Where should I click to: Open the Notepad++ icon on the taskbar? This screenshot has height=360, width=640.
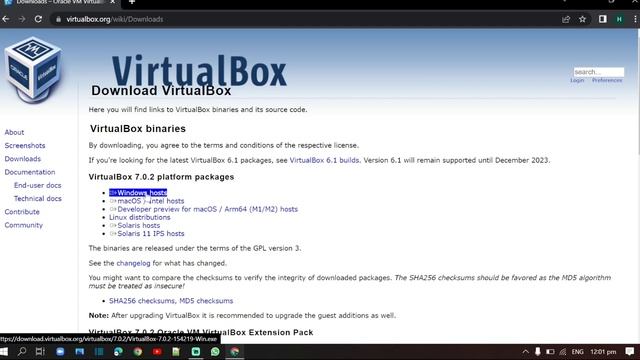point(176,351)
